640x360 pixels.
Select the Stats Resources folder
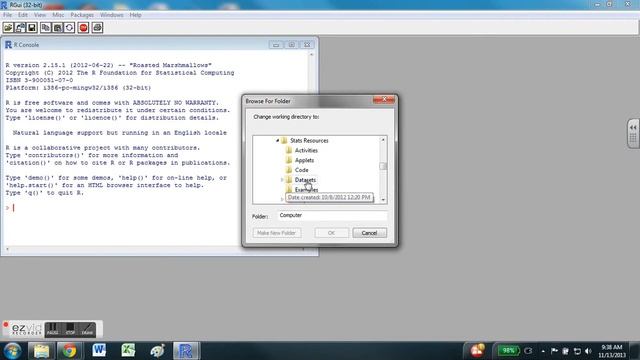tap(309, 140)
